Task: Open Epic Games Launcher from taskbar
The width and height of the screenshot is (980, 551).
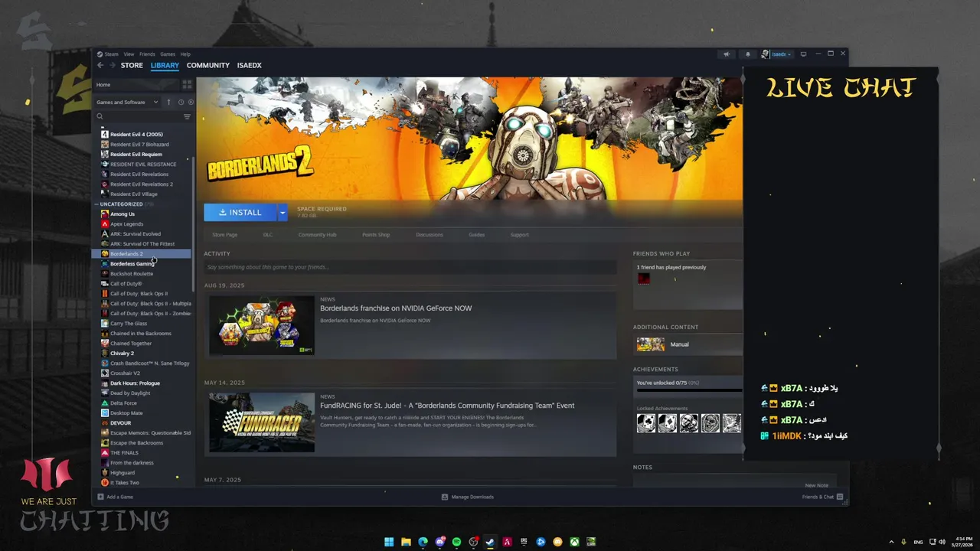Action: tap(524, 542)
